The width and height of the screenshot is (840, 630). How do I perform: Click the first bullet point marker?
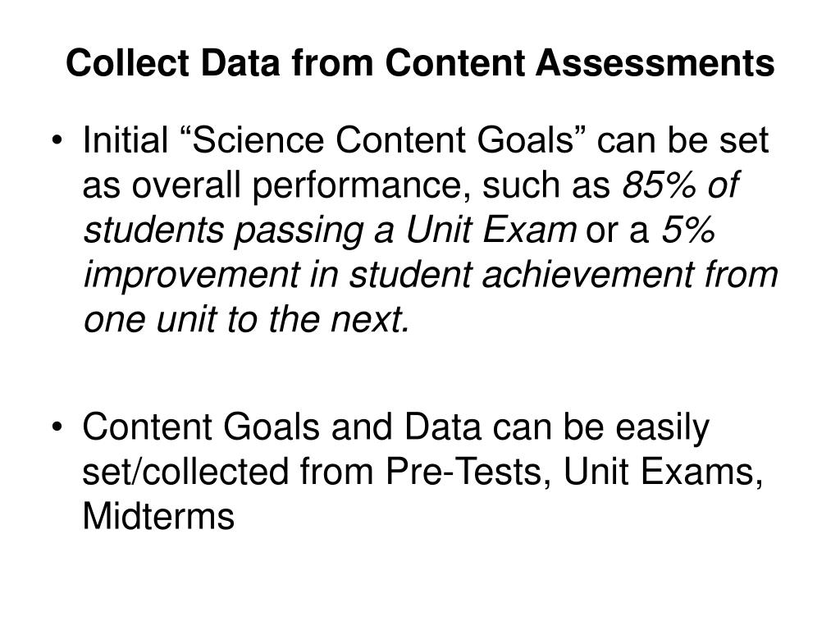tap(57, 141)
